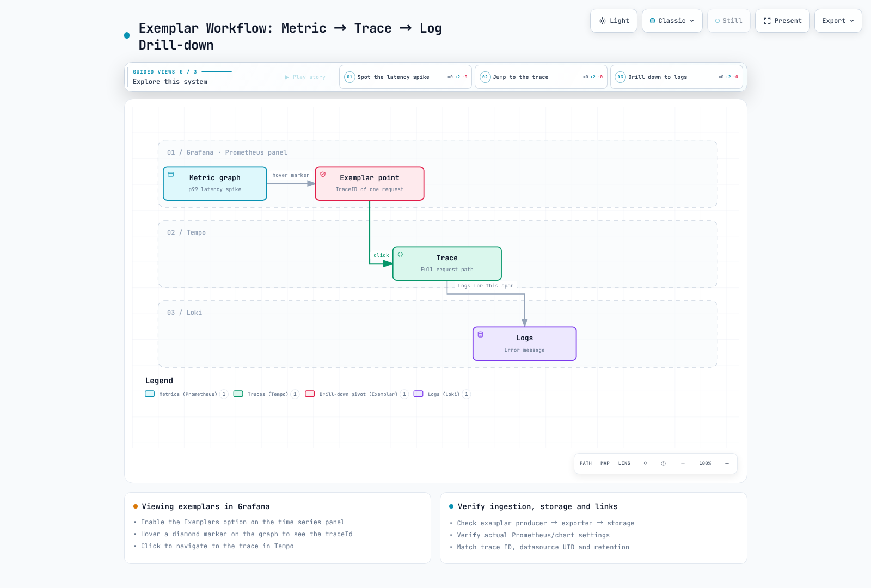The image size is (871, 588).
Task: Click the Trace node
Action: (447, 264)
